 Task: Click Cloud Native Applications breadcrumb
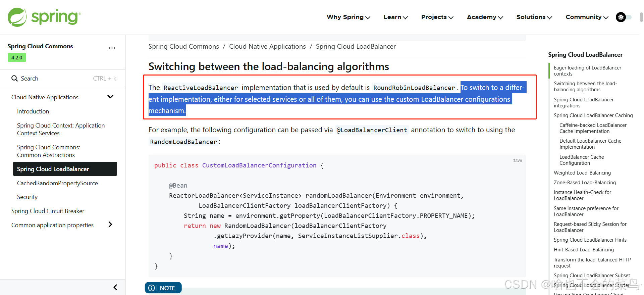[x=267, y=46]
